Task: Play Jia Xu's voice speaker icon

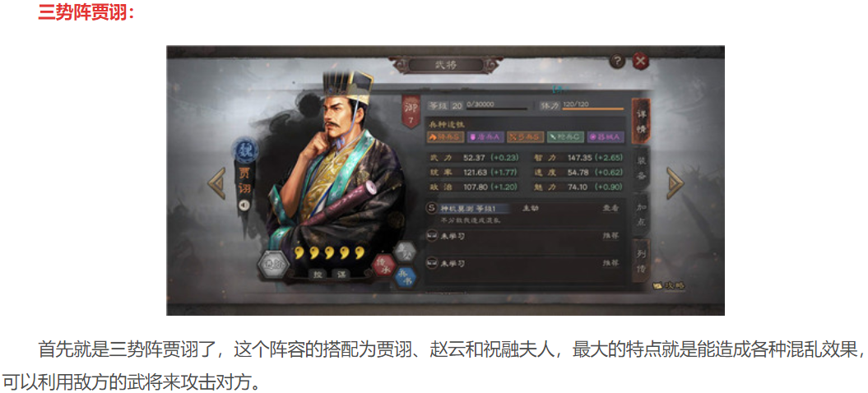Action: click(x=244, y=206)
